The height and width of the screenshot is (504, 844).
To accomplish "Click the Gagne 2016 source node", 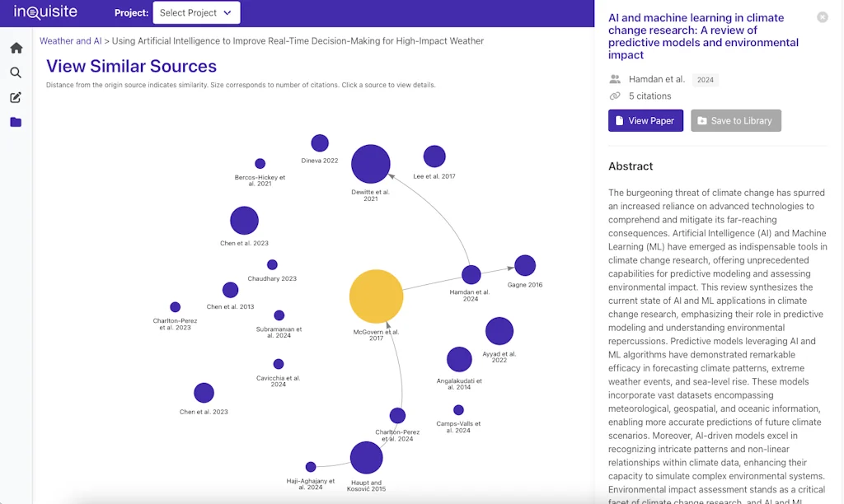I will pos(525,265).
